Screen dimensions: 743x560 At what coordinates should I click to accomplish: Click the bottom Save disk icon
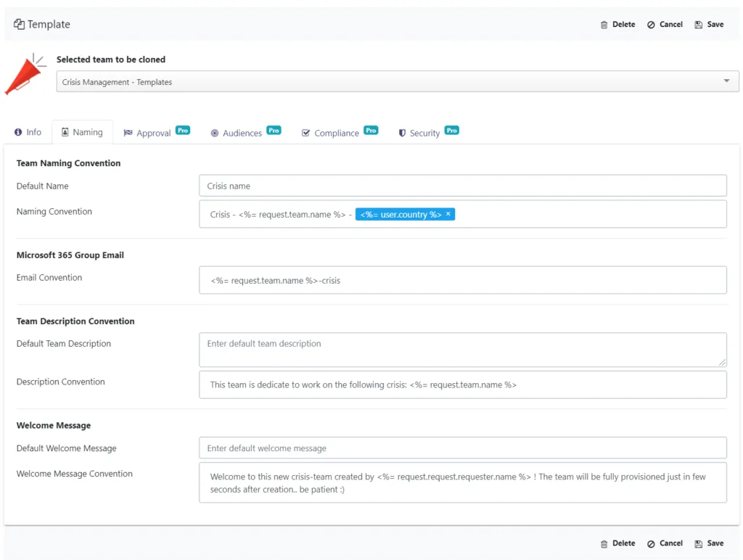pos(699,544)
